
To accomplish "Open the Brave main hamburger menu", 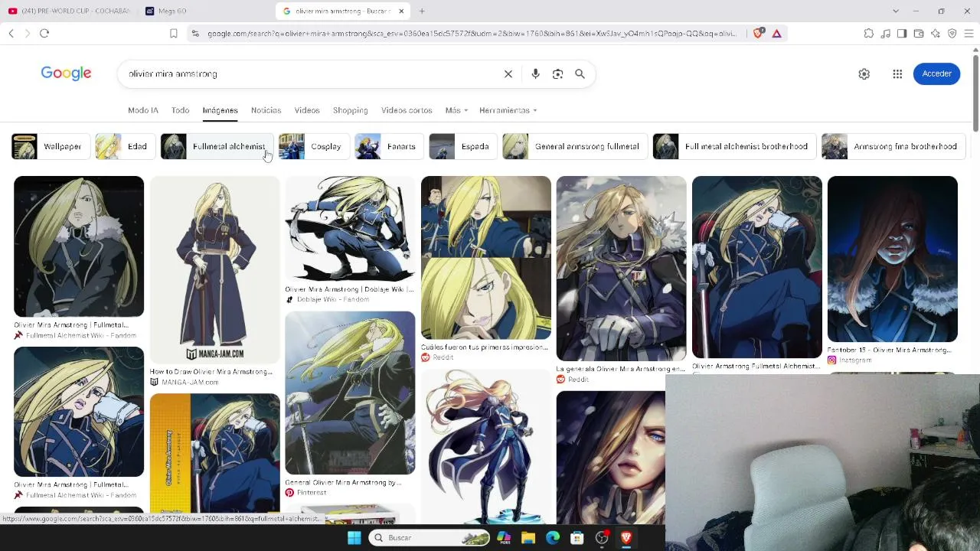I will 969,34.
